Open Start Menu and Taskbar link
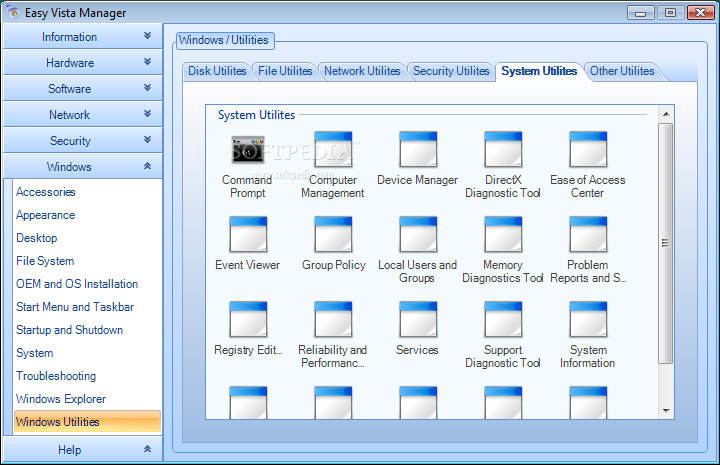720x465 pixels. (x=75, y=307)
